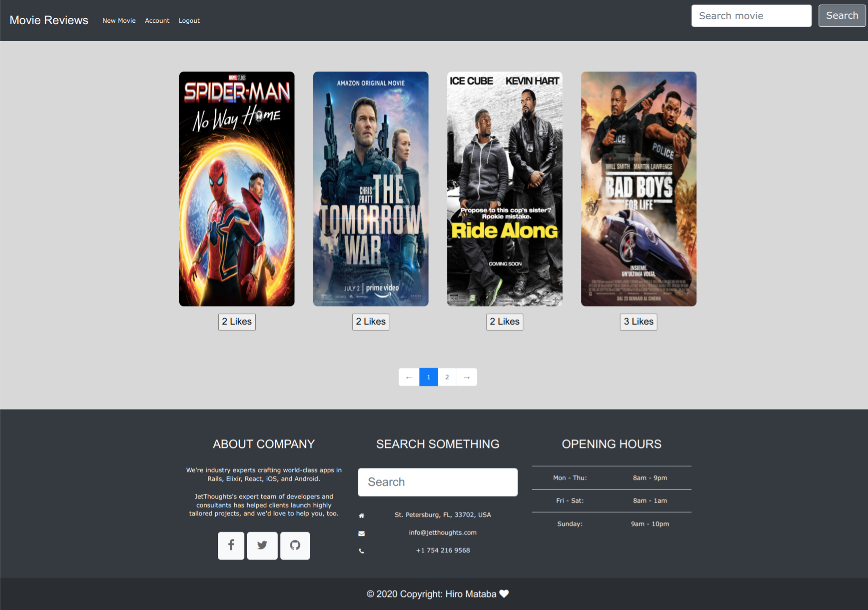This screenshot has height=610, width=868.
Task: Click the heart icon in copyright footer
Action: (503, 594)
